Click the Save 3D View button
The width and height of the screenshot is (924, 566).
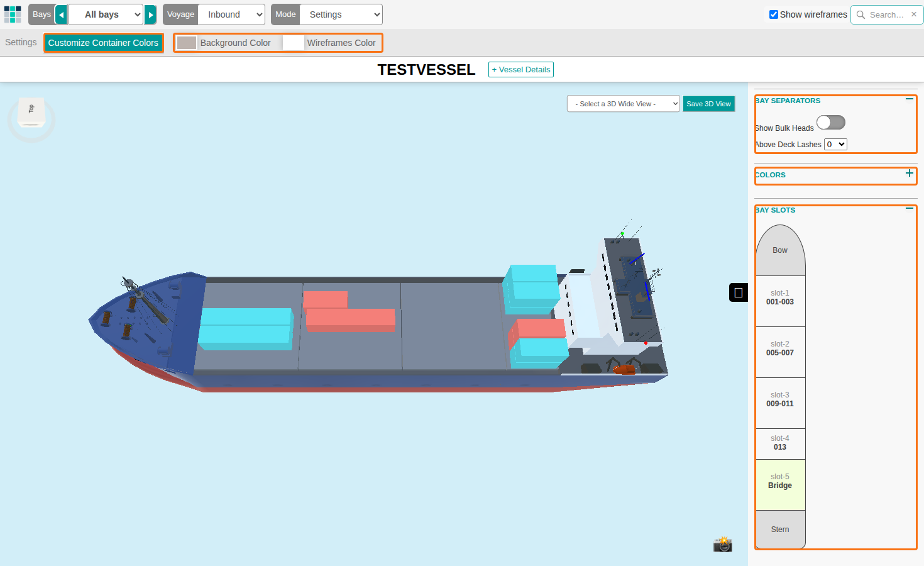click(x=709, y=104)
